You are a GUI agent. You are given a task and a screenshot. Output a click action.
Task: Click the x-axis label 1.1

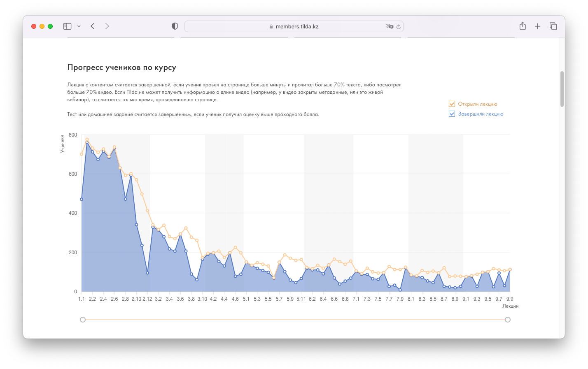pos(82,299)
